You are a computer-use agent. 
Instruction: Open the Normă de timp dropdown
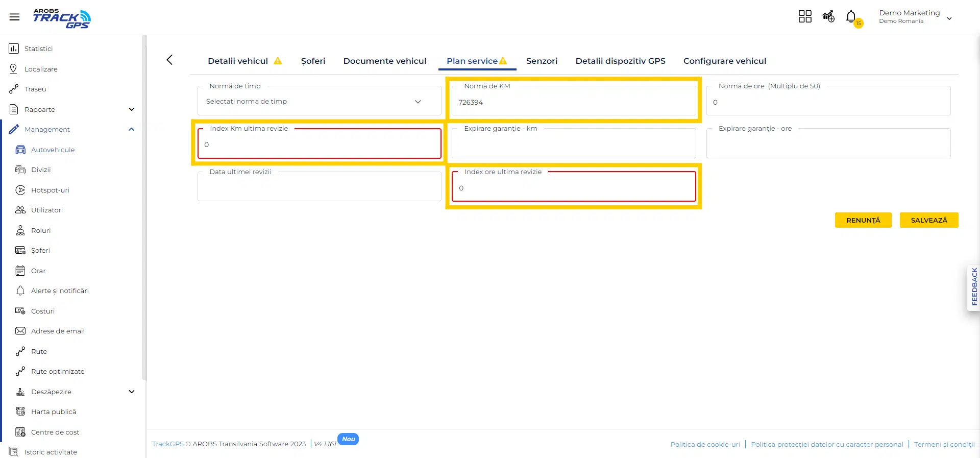click(x=319, y=101)
